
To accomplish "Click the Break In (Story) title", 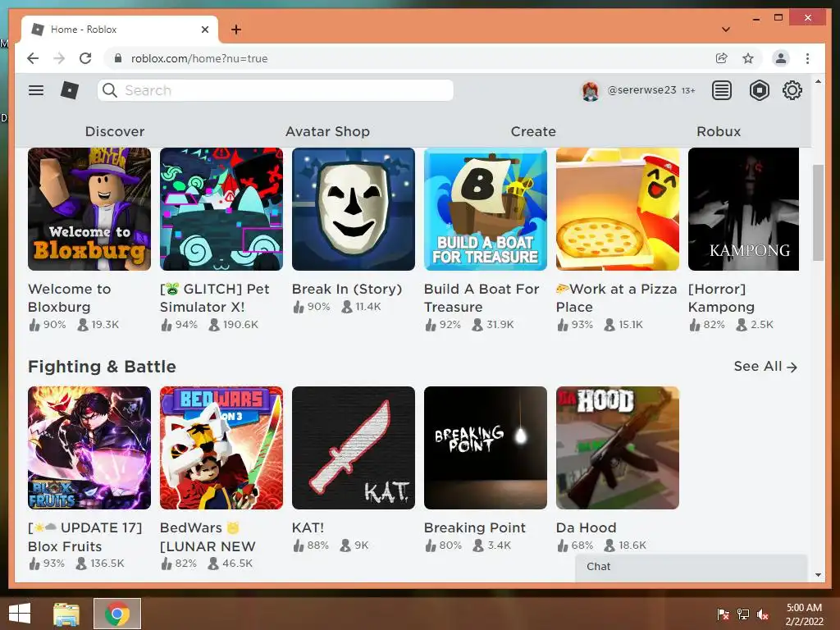I will pos(347,289).
